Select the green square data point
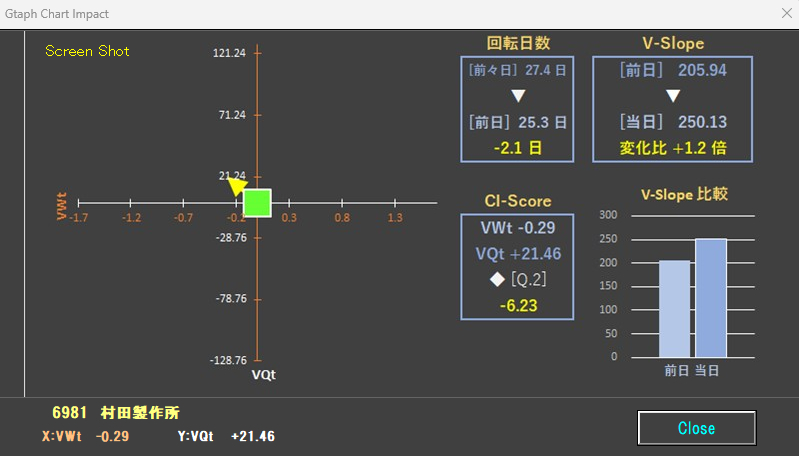The height and width of the screenshot is (456, 799). point(257,203)
